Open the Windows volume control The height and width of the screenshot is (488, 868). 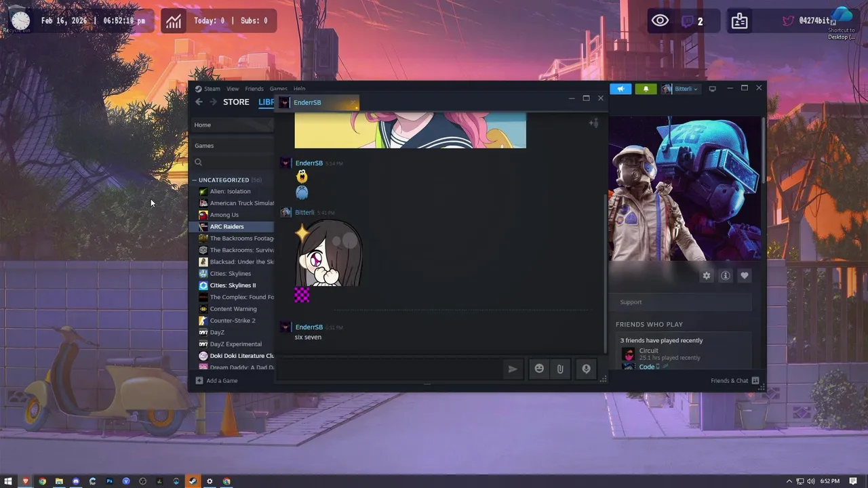point(811,481)
